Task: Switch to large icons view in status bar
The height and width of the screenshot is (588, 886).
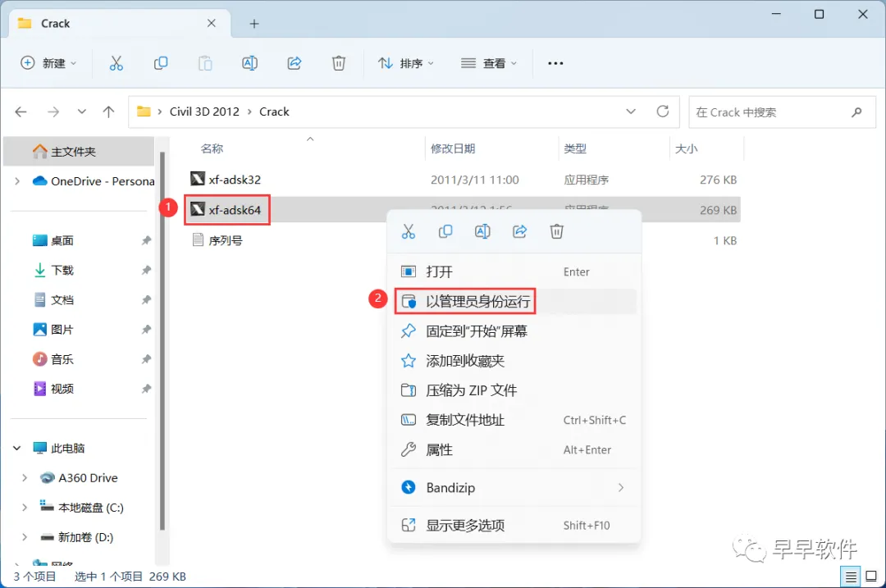Action: click(871, 577)
